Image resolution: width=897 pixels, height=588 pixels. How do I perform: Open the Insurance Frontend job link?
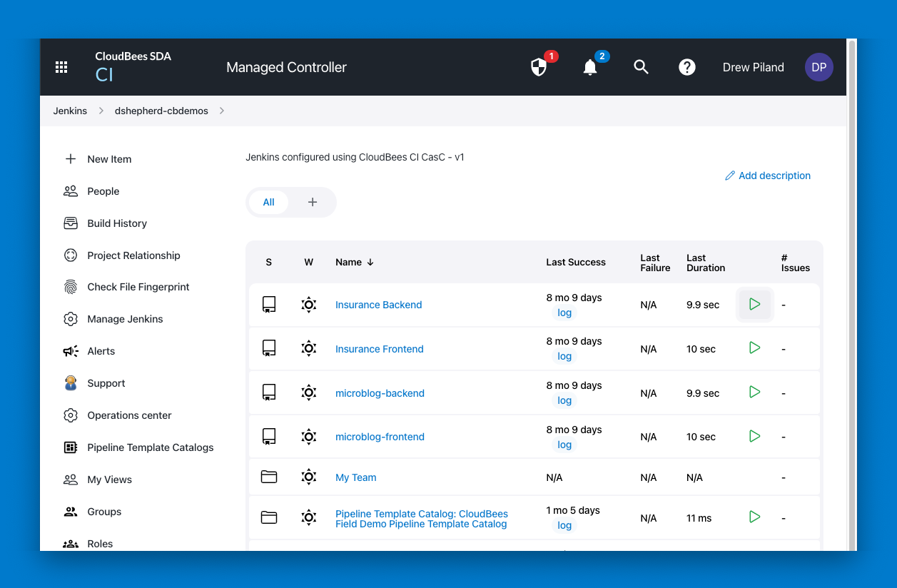(379, 349)
